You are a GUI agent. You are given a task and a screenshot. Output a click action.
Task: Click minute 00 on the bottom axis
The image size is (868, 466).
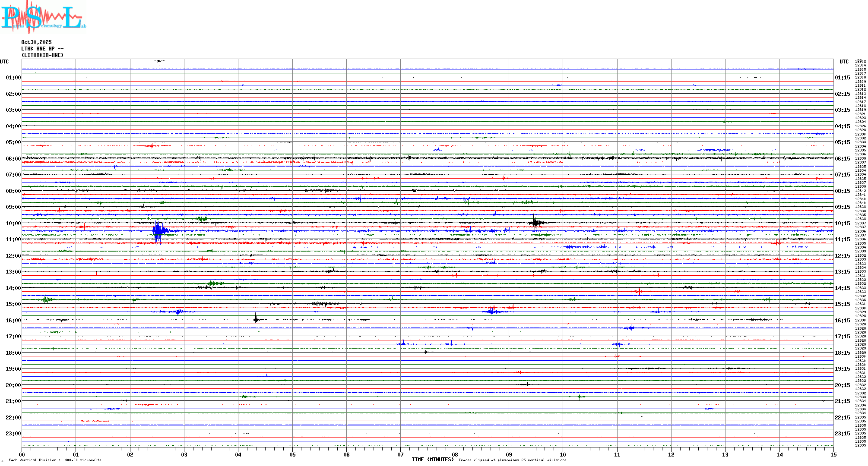pos(22,455)
